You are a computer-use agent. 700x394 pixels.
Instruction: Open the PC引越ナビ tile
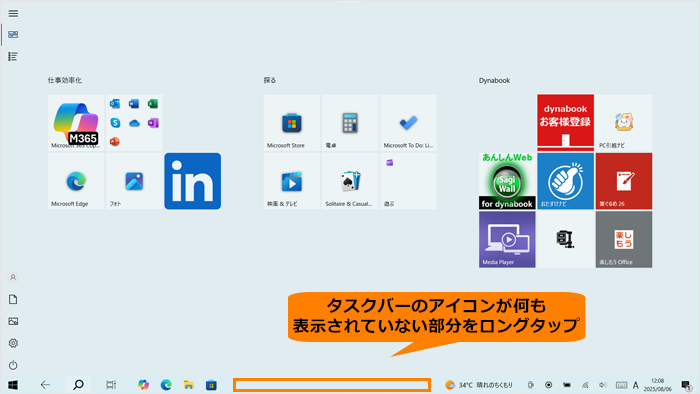point(624,123)
